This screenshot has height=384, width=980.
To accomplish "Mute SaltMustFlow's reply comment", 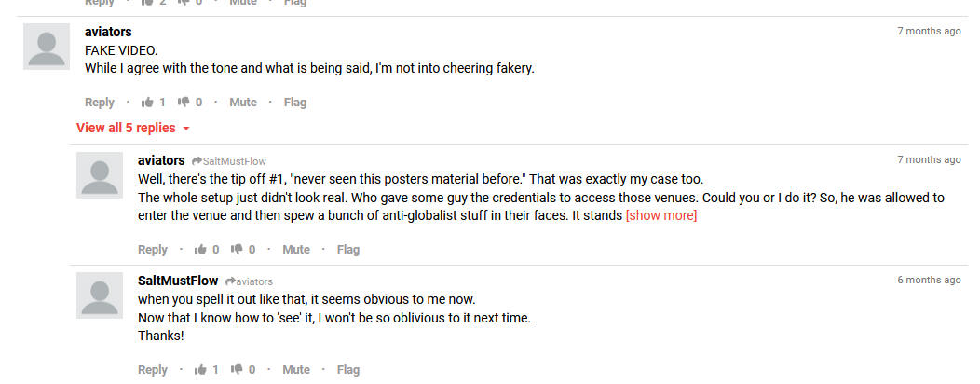I will pyautogui.click(x=296, y=370).
